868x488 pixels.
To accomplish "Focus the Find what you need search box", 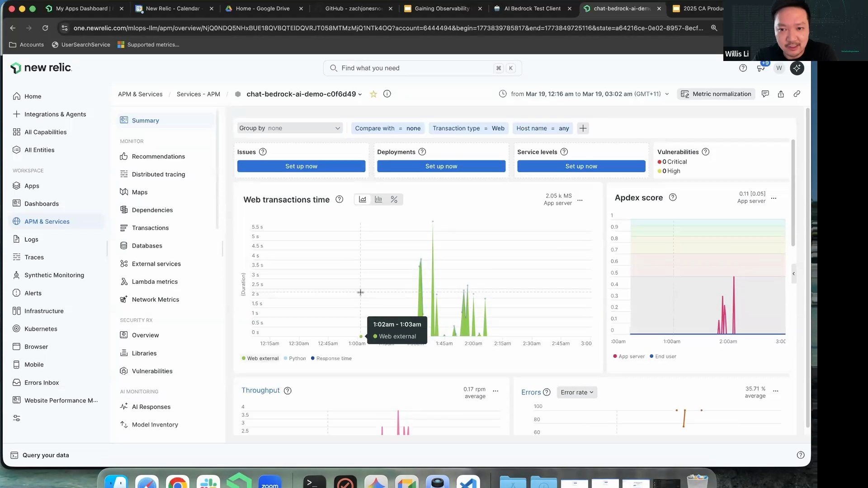I will 416,68.
